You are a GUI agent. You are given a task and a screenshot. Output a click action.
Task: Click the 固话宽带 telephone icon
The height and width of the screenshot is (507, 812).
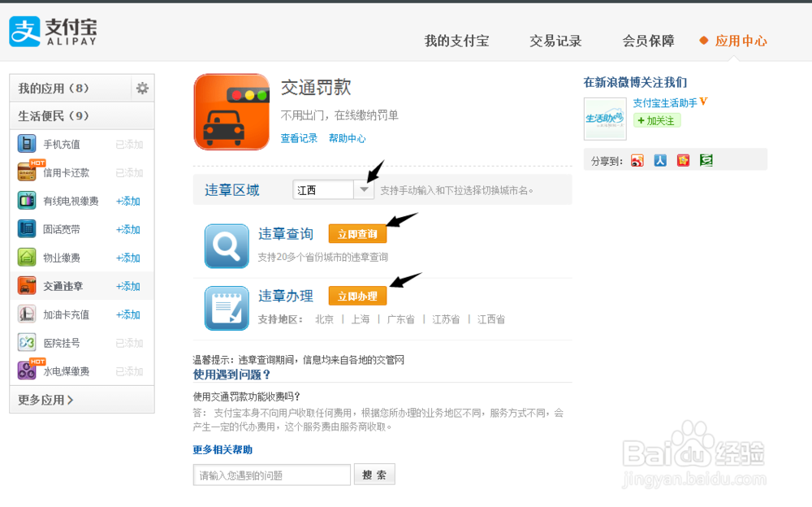(27, 228)
